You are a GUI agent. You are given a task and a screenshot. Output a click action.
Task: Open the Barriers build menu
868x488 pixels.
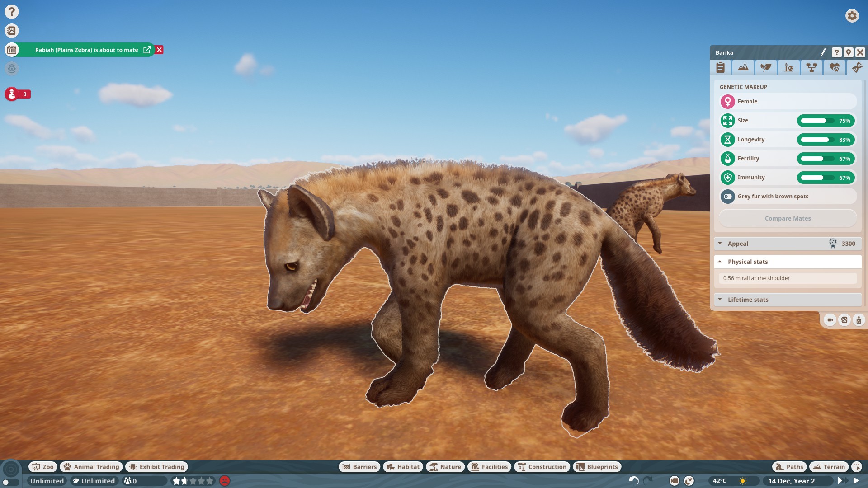pyautogui.click(x=359, y=467)
